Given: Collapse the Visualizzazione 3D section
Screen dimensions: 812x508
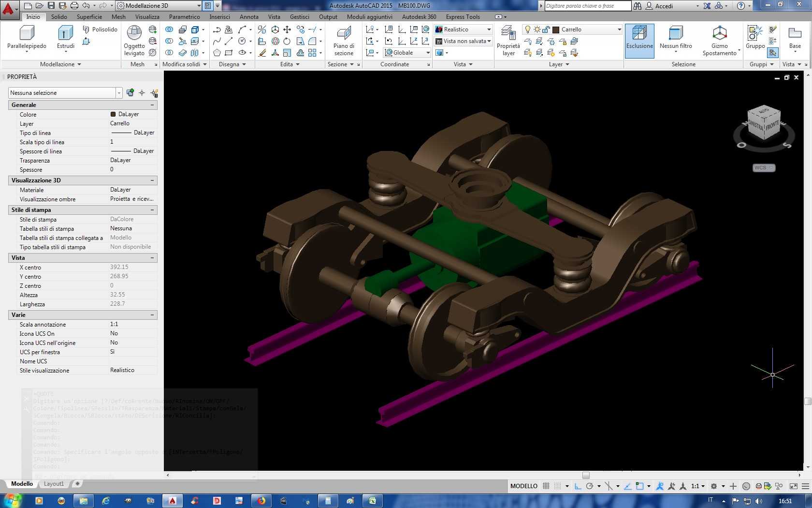Looking at the screenshot, I should pos(152,180).
